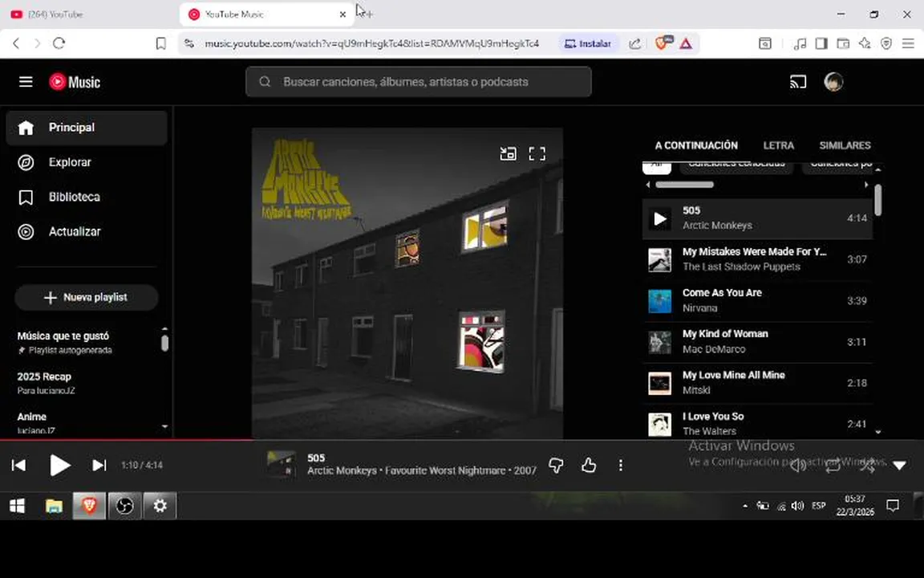Switch to the (264) YouTube browser tab
This screenshot has width=924, height=578.
pyautogui.click(x=90, y=14)
